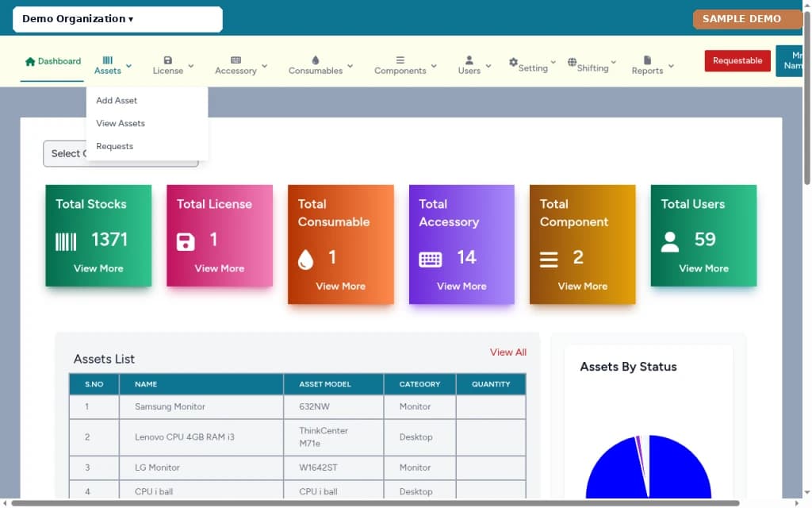The height and width of the screenshot is (508, 812).
Task: Click the Assets List heading
Action: pos(104,360)
